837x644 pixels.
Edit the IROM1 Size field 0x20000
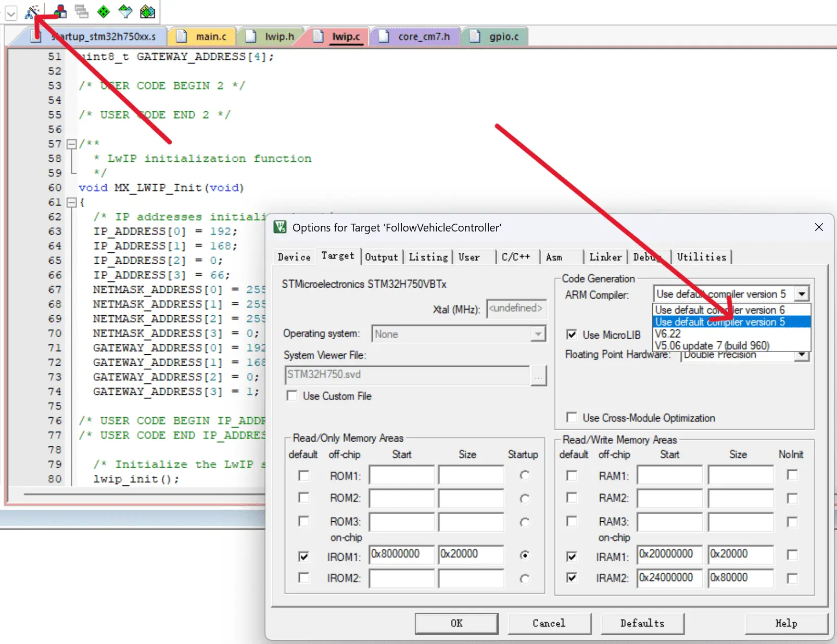point(471,555)
